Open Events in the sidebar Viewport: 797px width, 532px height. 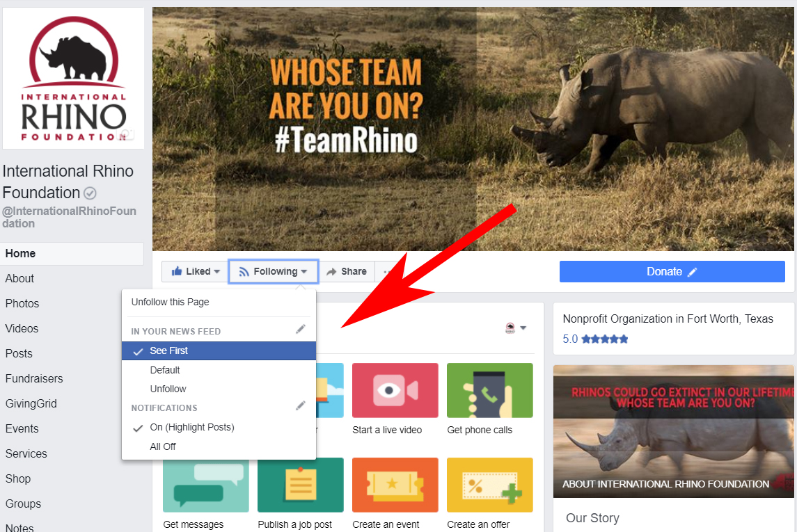(22, 428)
